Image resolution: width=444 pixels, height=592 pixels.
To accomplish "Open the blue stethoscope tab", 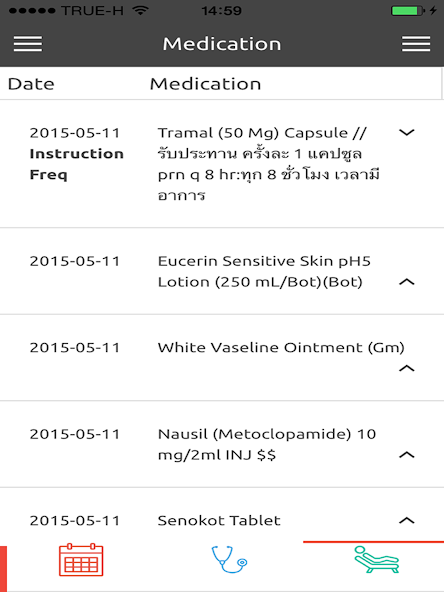I will 229,559.
